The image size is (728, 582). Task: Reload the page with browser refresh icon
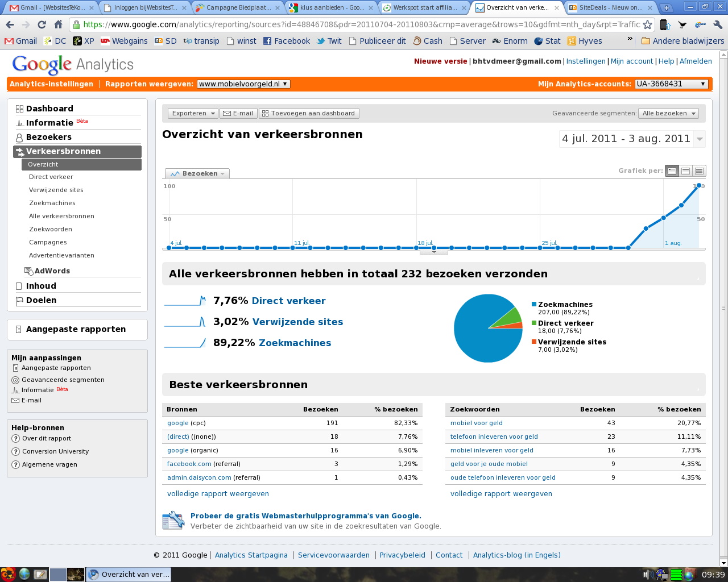42,24
